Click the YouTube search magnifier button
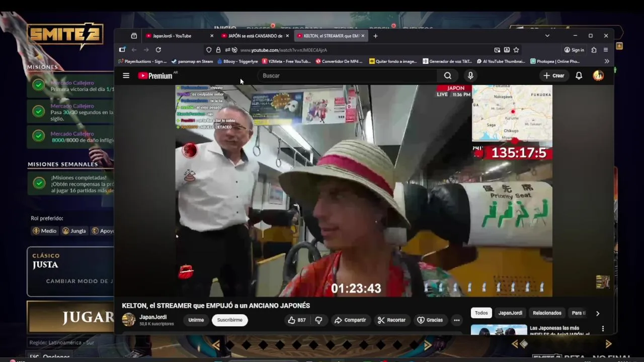The width and height of the screenshot is (644, 362). click(448, 75)
